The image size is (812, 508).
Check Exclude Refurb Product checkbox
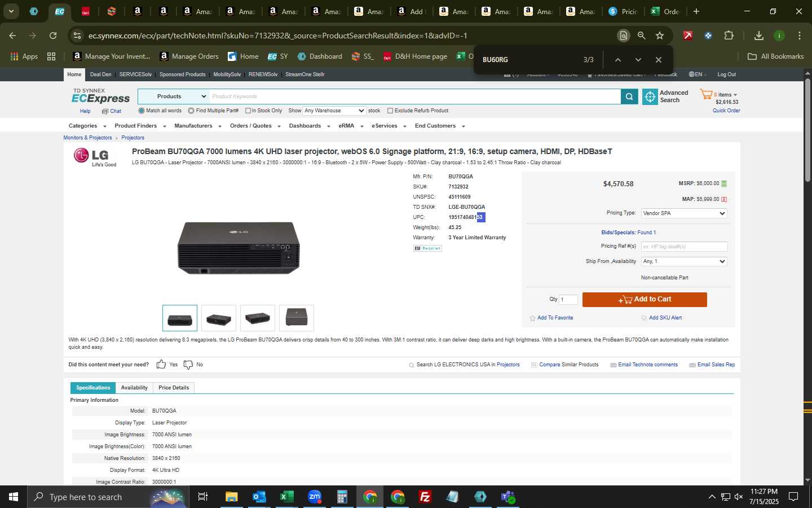(390, 111)
